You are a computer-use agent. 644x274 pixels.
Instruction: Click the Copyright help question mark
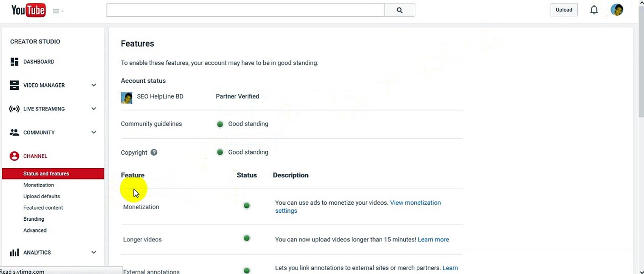pos(154,152)
